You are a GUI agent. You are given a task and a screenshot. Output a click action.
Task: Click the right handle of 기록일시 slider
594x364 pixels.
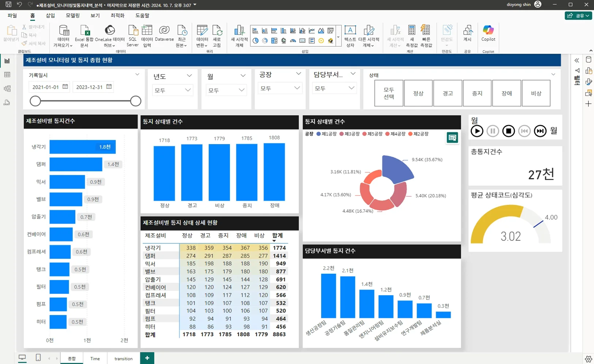point(136,101)
